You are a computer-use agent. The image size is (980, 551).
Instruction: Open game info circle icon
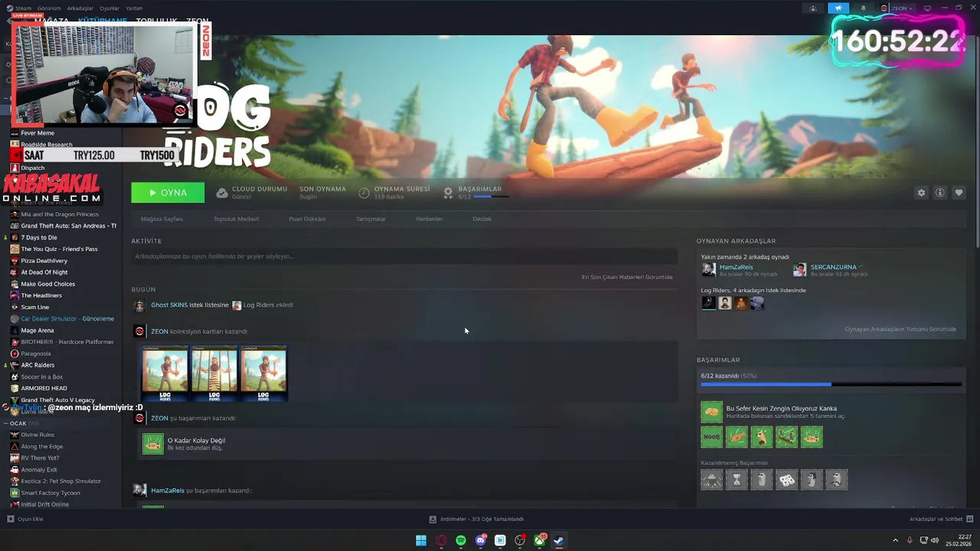pyautogui.click(x=940, y=193)
